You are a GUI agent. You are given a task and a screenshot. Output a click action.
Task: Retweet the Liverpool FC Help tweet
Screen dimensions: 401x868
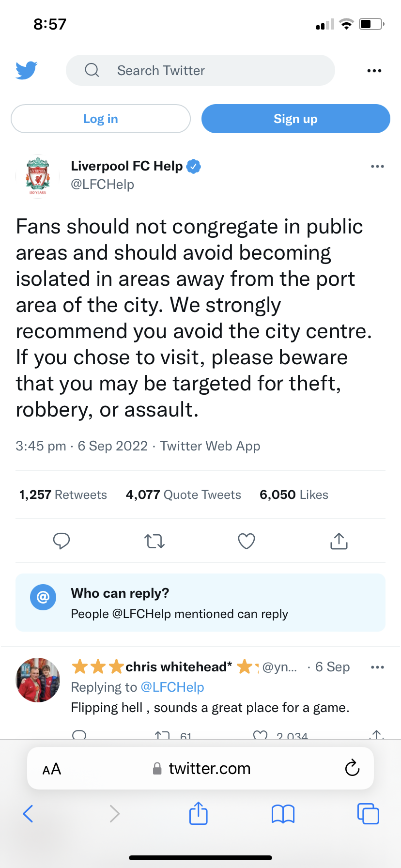(x=154, y=541)
